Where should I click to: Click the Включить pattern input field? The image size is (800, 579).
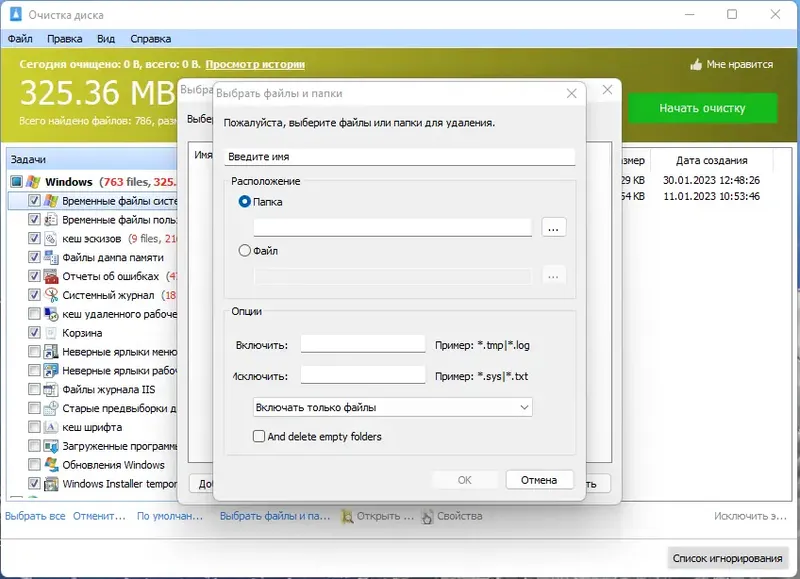pos(363,344)
